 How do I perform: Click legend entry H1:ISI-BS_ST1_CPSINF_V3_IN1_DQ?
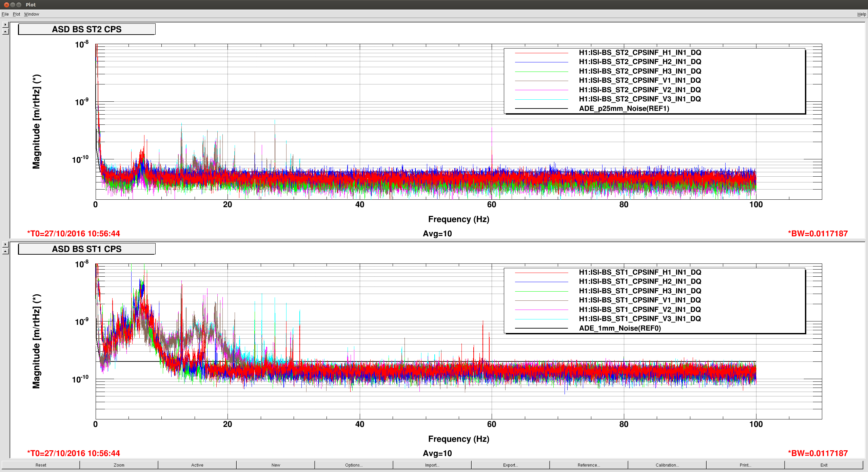640,319
